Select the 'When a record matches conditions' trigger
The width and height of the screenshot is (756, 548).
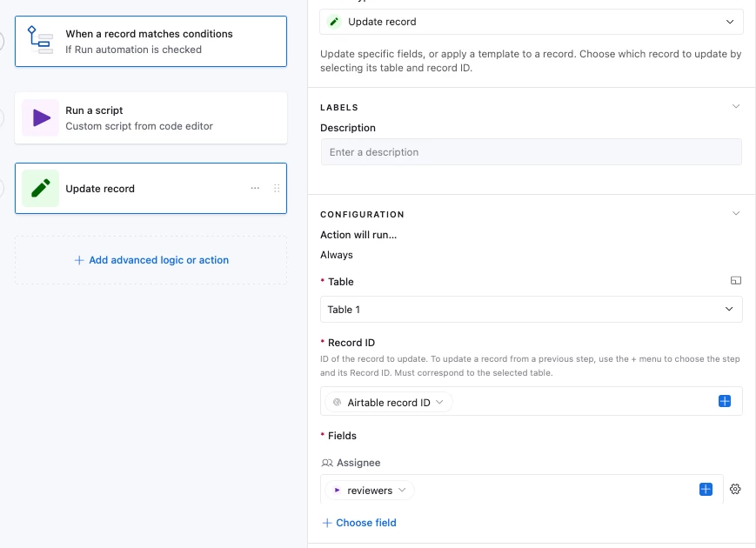[151, 41]
